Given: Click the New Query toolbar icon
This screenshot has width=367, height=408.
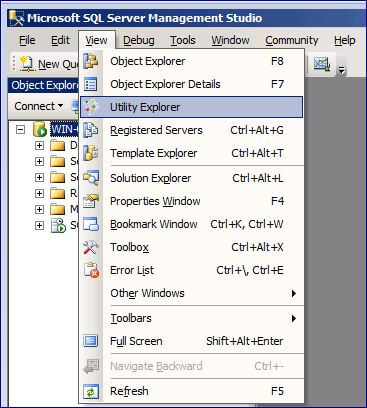Looking at the screenshot, I should (27, 63).
